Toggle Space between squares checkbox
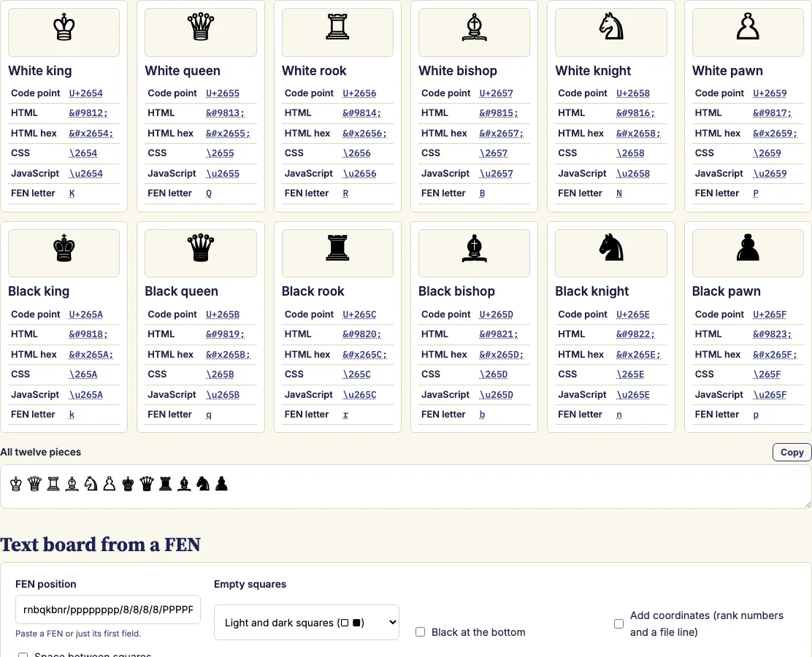 click(x=23, y=655)
